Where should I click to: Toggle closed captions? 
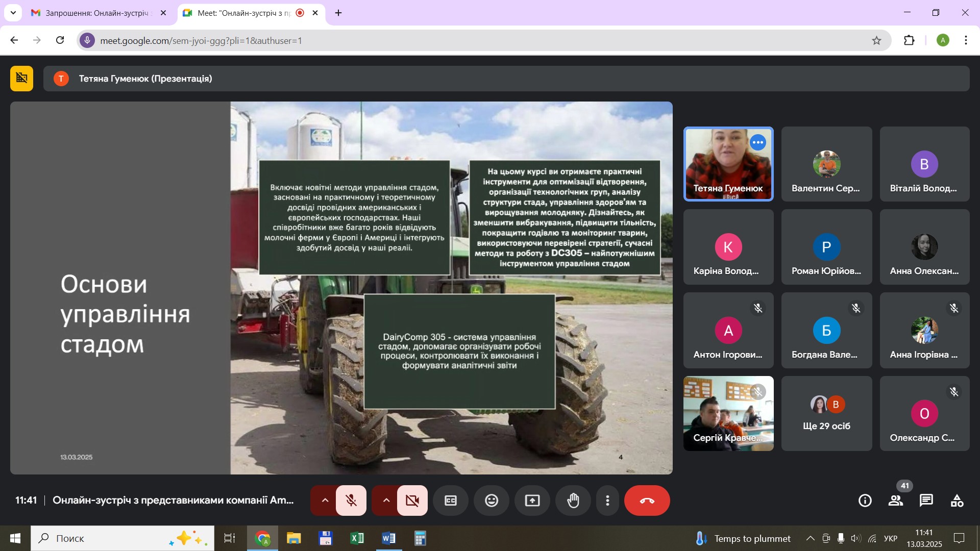pyautogui.click(x=451, y=500)
